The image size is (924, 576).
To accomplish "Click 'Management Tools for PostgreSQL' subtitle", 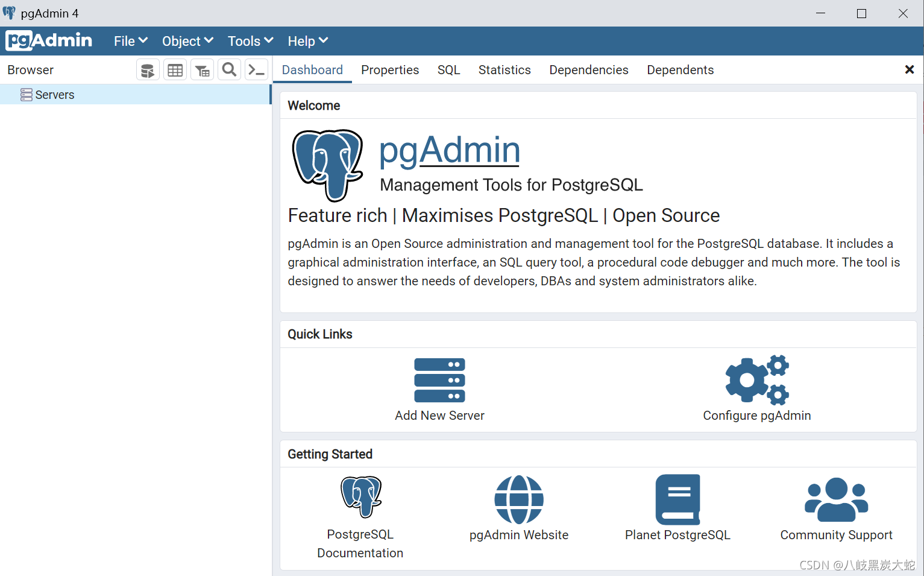I will (512, 185).
